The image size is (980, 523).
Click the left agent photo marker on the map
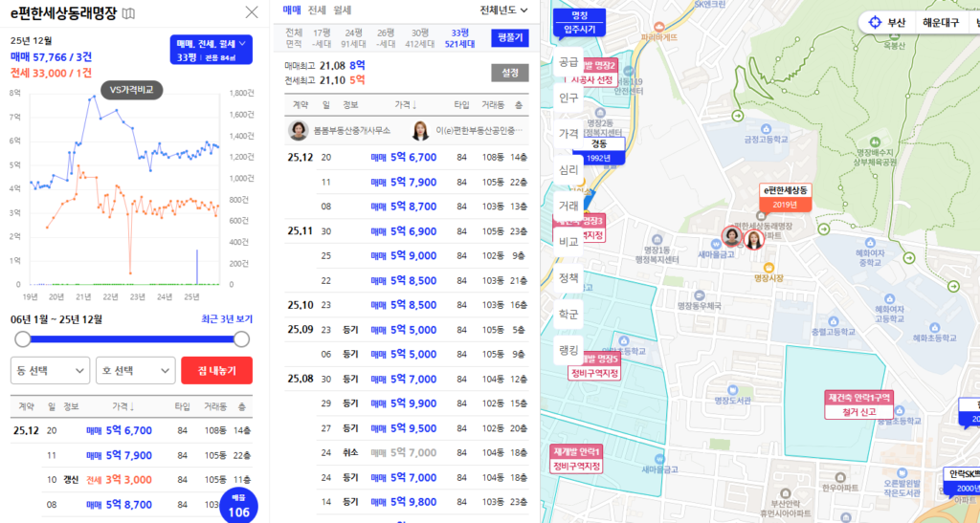731,236
